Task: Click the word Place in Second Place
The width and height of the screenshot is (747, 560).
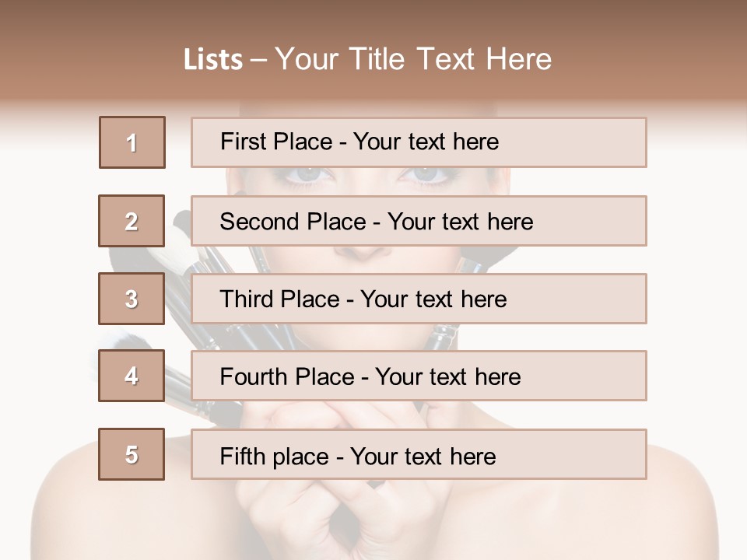Action: coord(336,222)
